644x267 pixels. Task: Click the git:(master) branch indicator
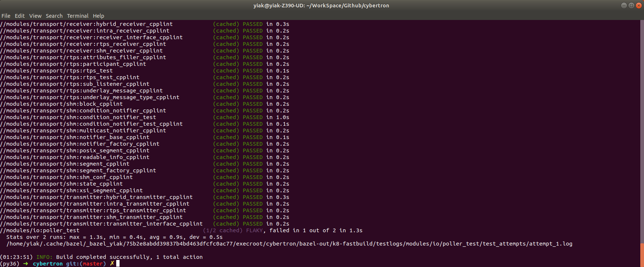[86, 264]
